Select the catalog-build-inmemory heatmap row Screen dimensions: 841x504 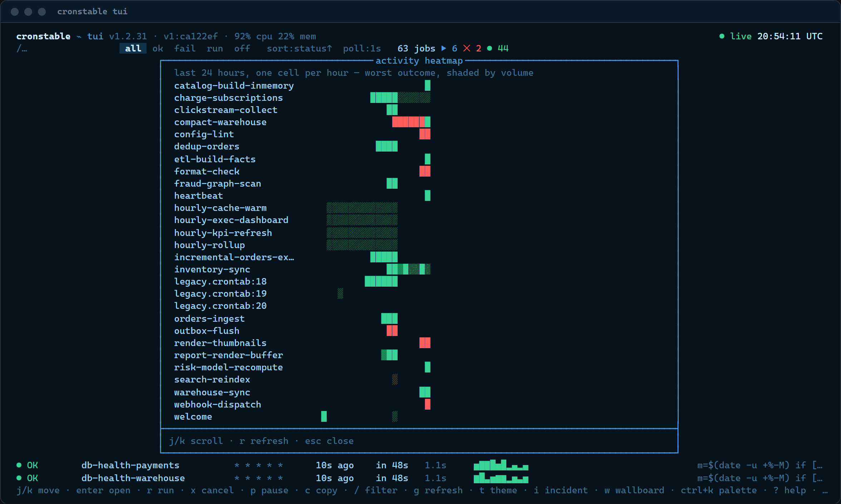pyautogui.click(x=302, y=85)
